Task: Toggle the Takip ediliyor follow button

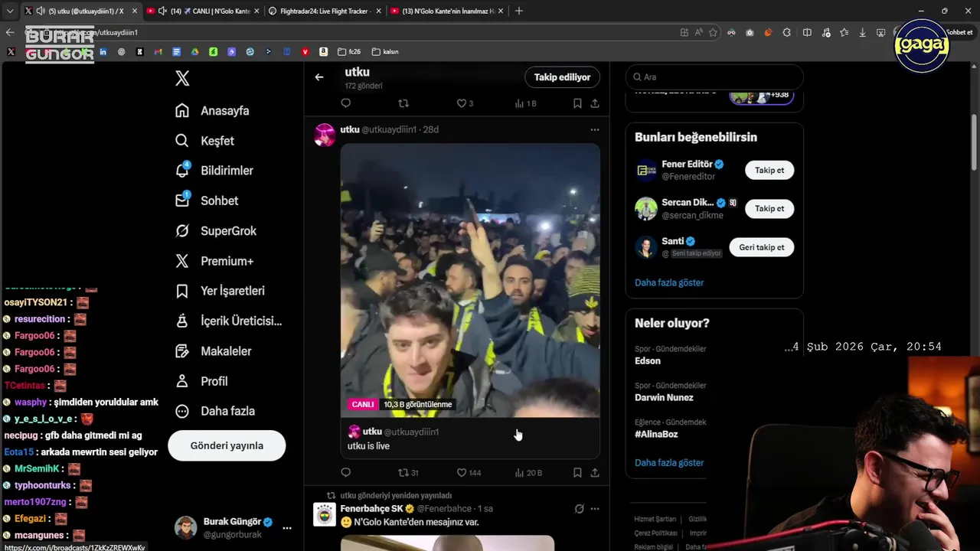Action: click(x=562, y=77)
